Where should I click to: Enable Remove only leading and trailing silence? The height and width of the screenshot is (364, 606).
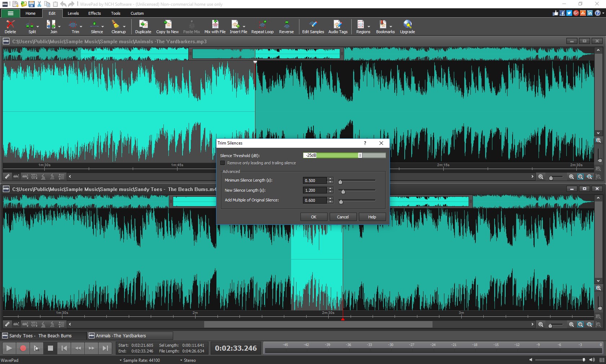[x=223, y=163]
